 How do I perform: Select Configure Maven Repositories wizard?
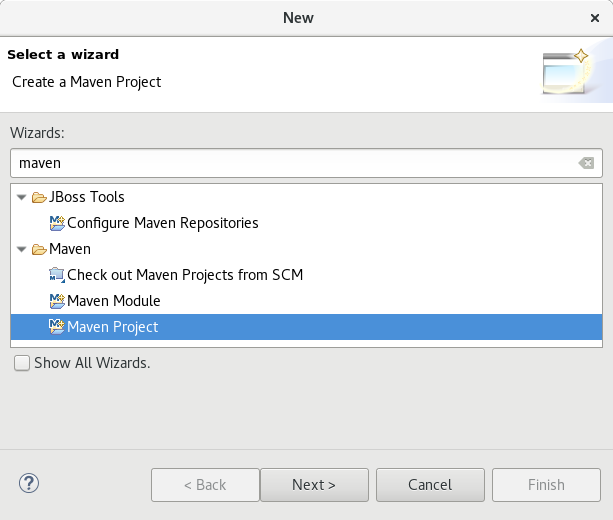click(x=162, y=223)
